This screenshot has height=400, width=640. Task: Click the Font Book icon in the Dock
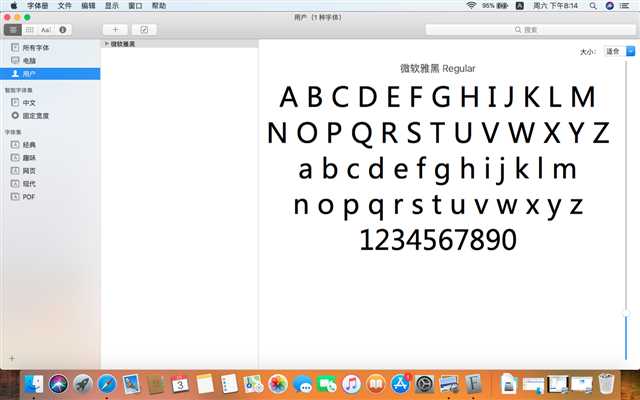(473, 384)
